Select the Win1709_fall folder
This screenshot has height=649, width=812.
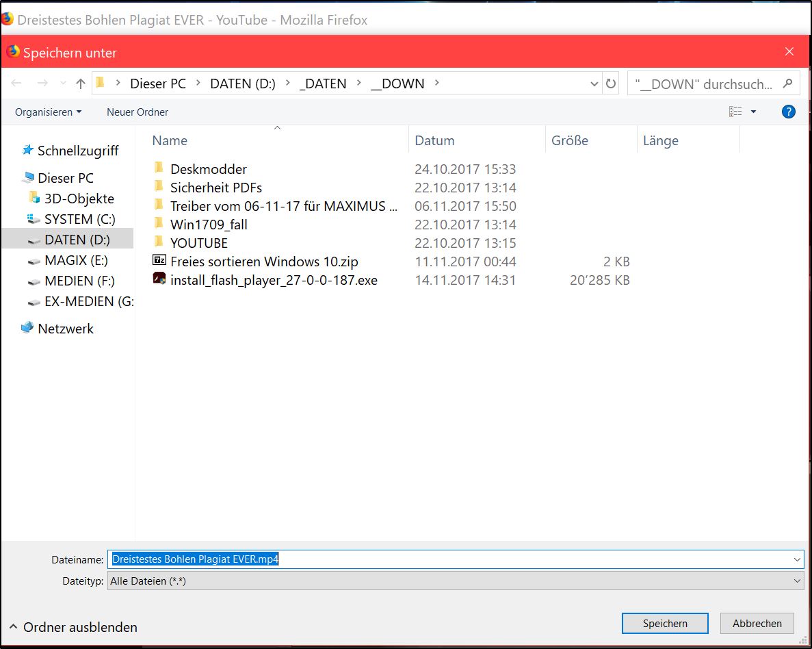(x=209, y=225)
